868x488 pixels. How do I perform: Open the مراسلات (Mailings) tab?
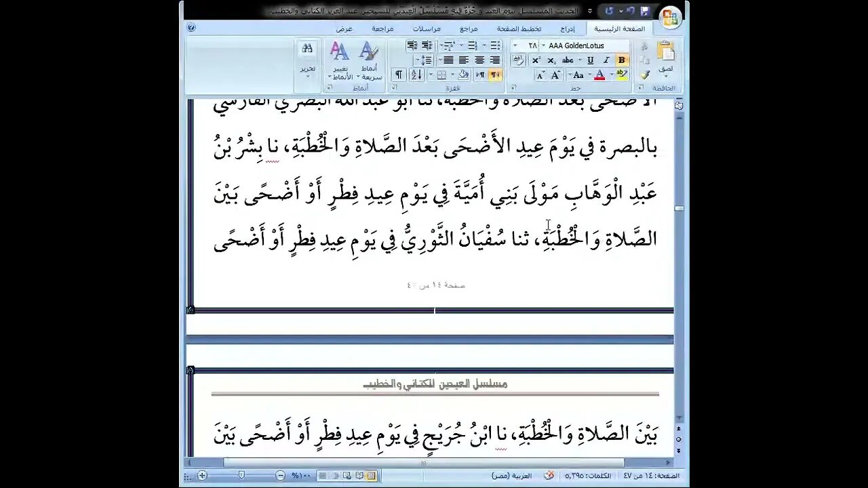pyautogui.click(x=427, y=28)
